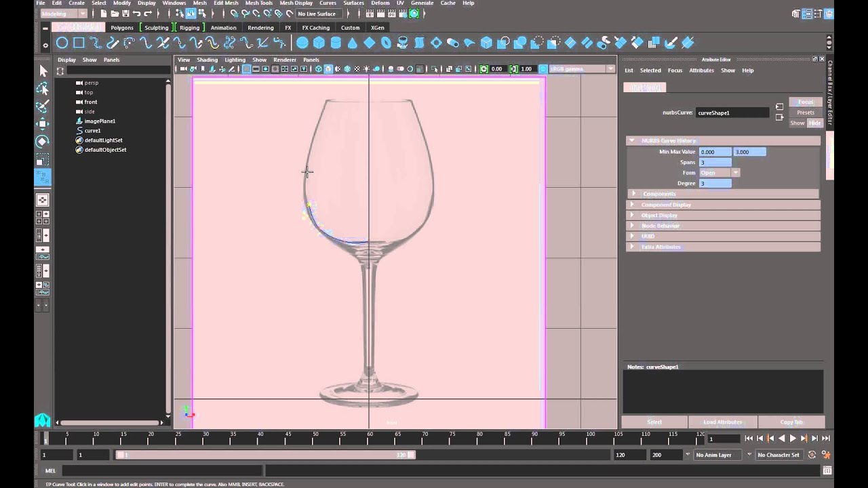Select the NURBS square shelf icon
The image size is (868, 488).
pos(79,43)
